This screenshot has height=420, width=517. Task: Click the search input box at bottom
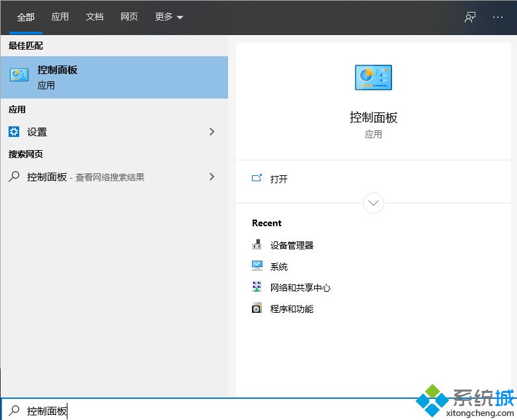coord(198,411)
